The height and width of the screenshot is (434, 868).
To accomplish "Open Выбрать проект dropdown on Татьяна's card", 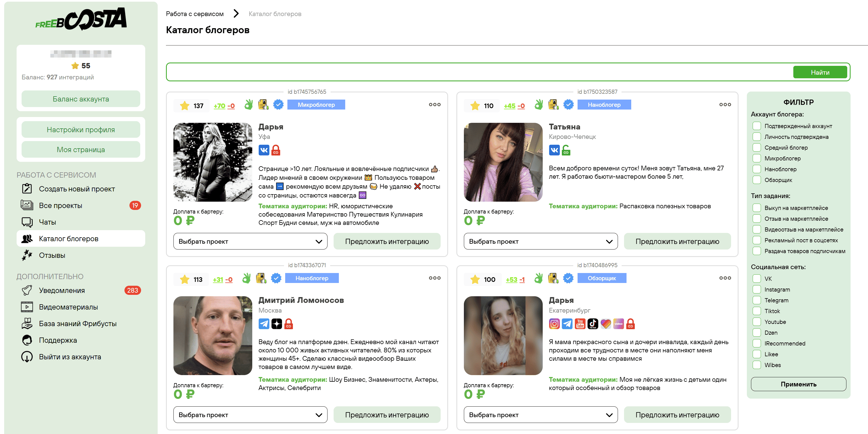I will coord(540,241).
